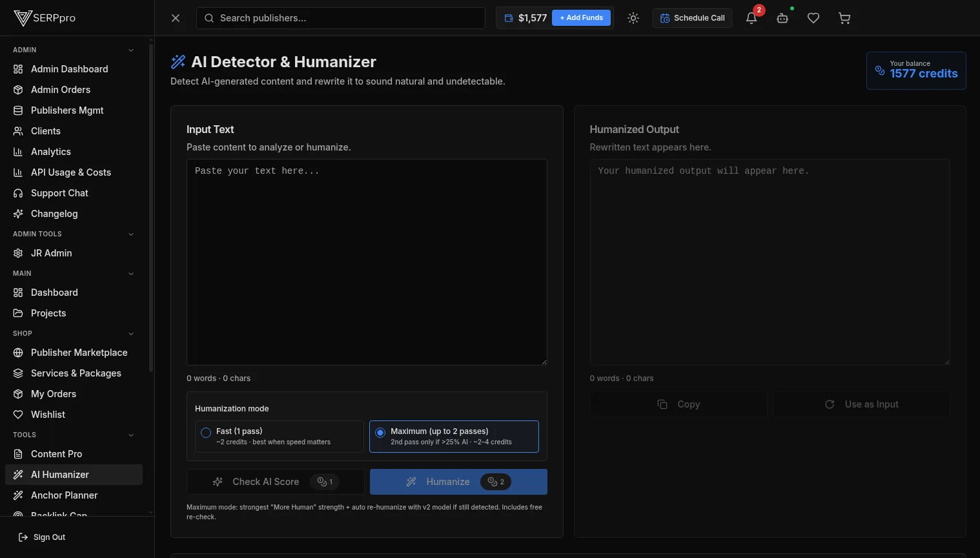Screen dimensions: 980x558
Task: Click inside the Paste your text here box
Action: (367, 262)
